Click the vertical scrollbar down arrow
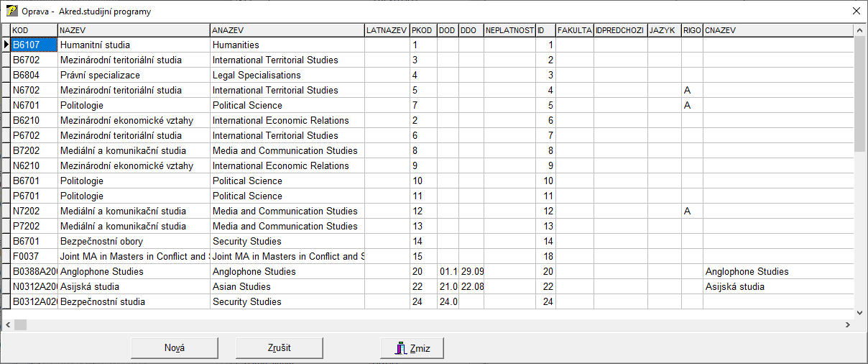The width and height of the screenshot is (868, 364). 859,312
